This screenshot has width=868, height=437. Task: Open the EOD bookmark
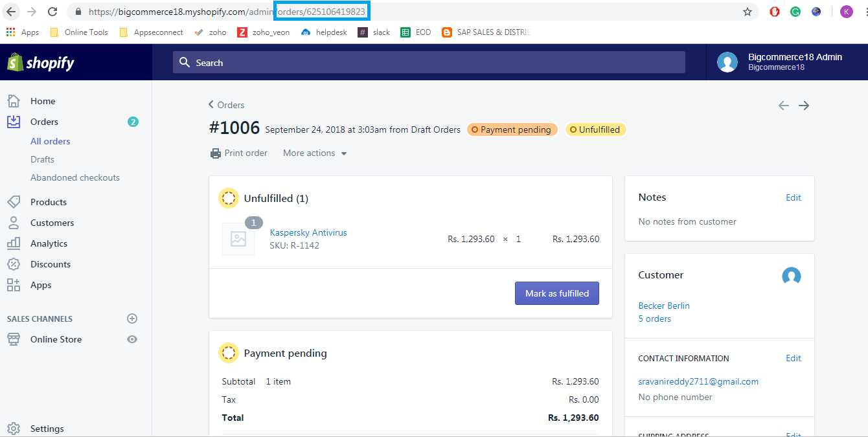point(416,32)
